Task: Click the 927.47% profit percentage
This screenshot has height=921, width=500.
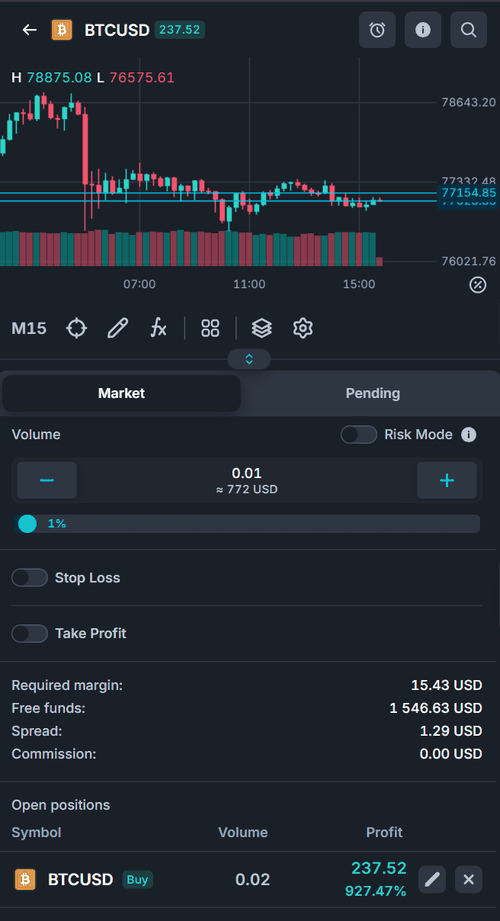Action: coord(375,891)
